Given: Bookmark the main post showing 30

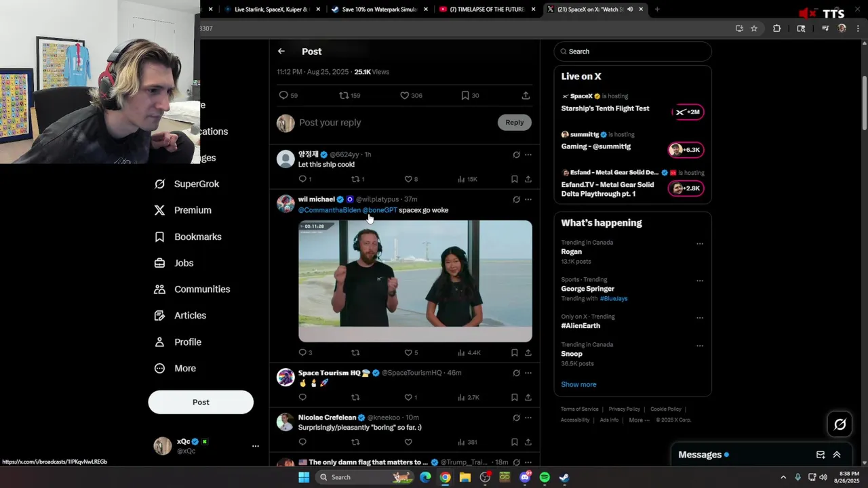Looking at the screenshot, I should [470, 96].
